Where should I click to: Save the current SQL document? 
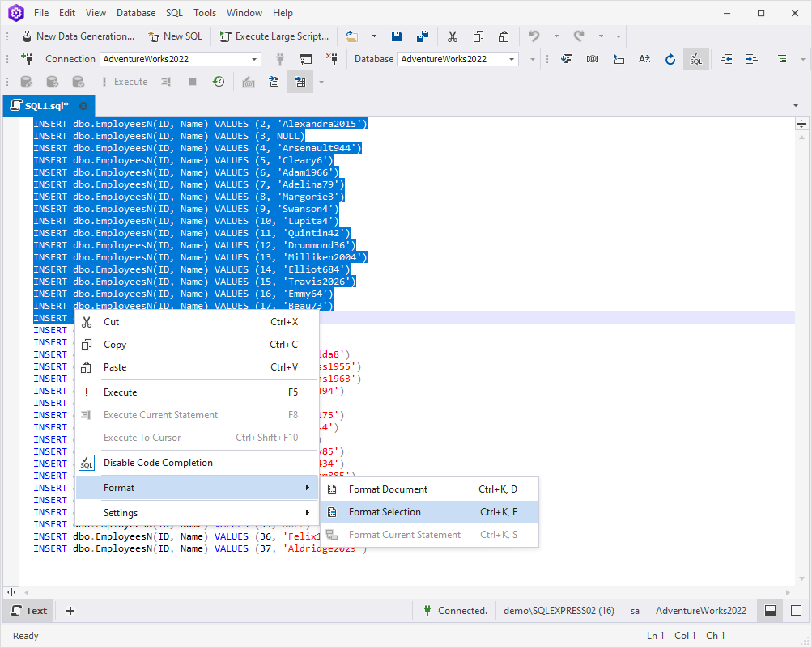(397, 36)
